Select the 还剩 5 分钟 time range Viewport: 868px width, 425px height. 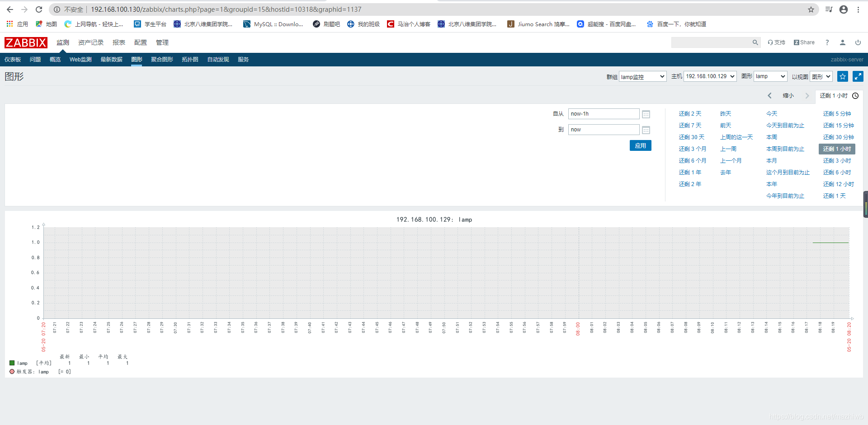(x=837, y=114)
